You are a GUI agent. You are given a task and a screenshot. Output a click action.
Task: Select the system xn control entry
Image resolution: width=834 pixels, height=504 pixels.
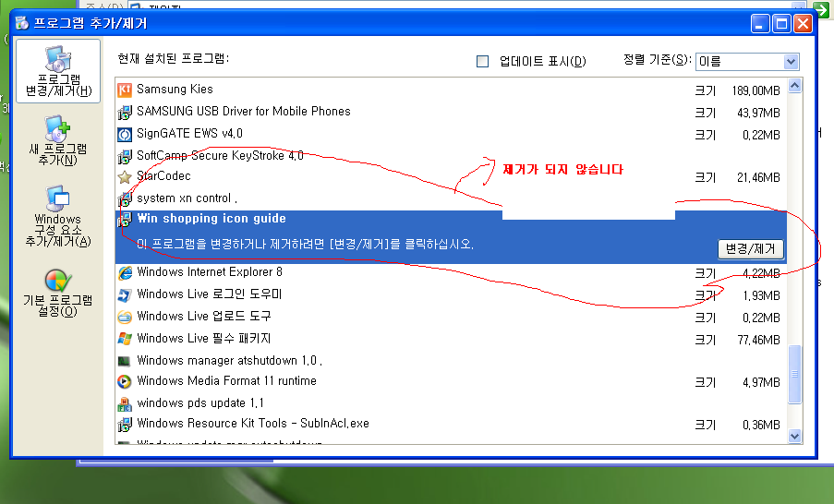click(x=451, y=198)
